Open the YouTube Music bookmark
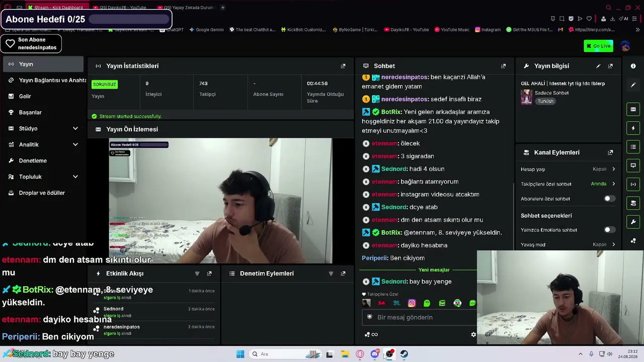Screen dimensions: 644x362 [x=452, y=30]
